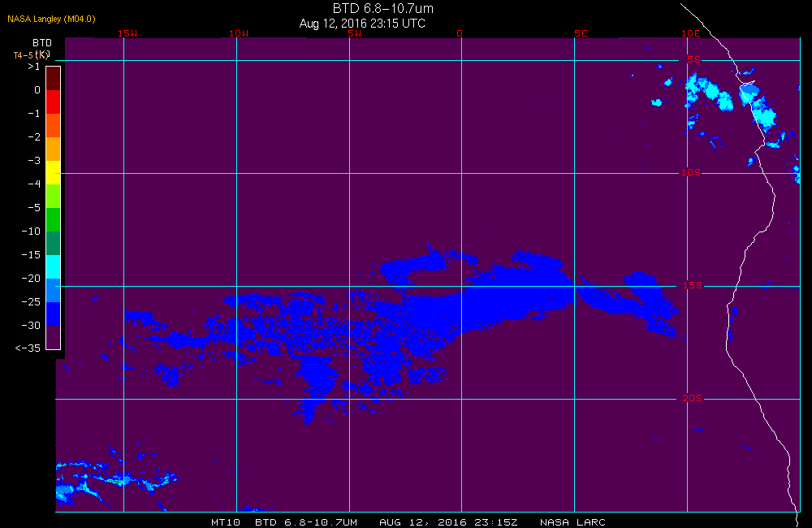The image size is (812, 528).
Task: Click the 5W longitude label
Action: 354,33
